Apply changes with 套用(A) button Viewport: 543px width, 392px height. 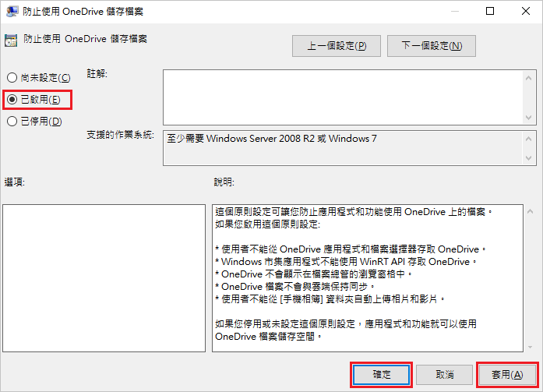point(507,374)
